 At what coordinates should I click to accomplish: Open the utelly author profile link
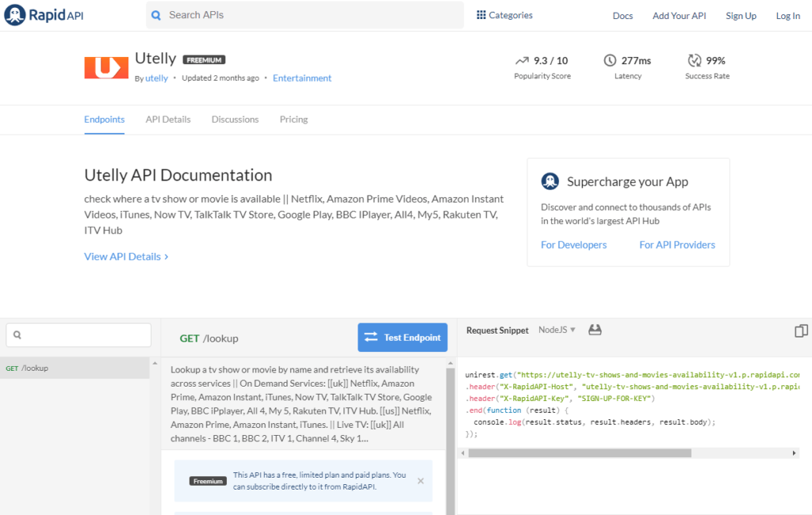(x=156, y=78)
